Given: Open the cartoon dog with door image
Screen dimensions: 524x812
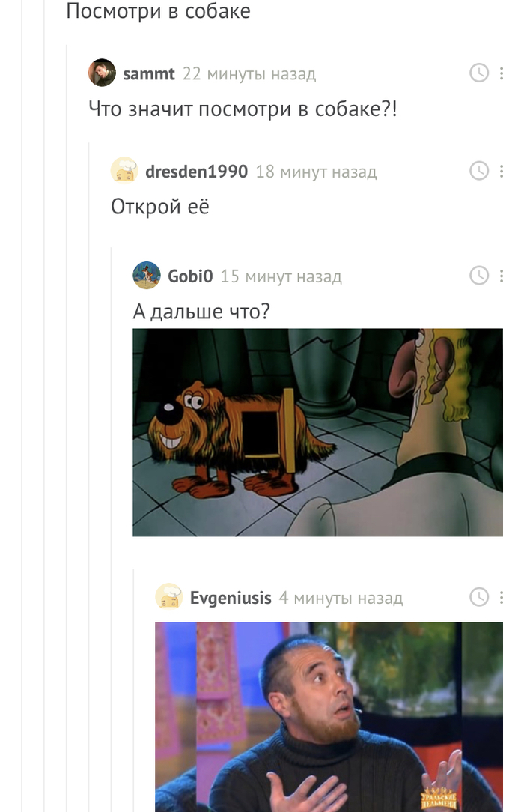Looking at the screenshot, I should (317, 432).
